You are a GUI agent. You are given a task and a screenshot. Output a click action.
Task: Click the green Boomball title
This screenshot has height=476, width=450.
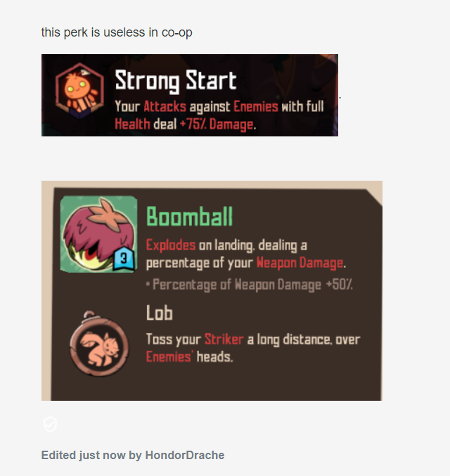pyautogui.click(x=189, y=217)
